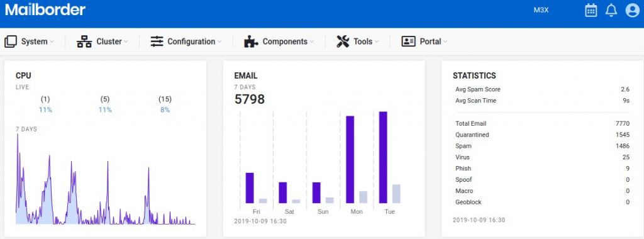644x239 pixels.
Task: Open the calendar icon in header
Action: tap(591, 10)
